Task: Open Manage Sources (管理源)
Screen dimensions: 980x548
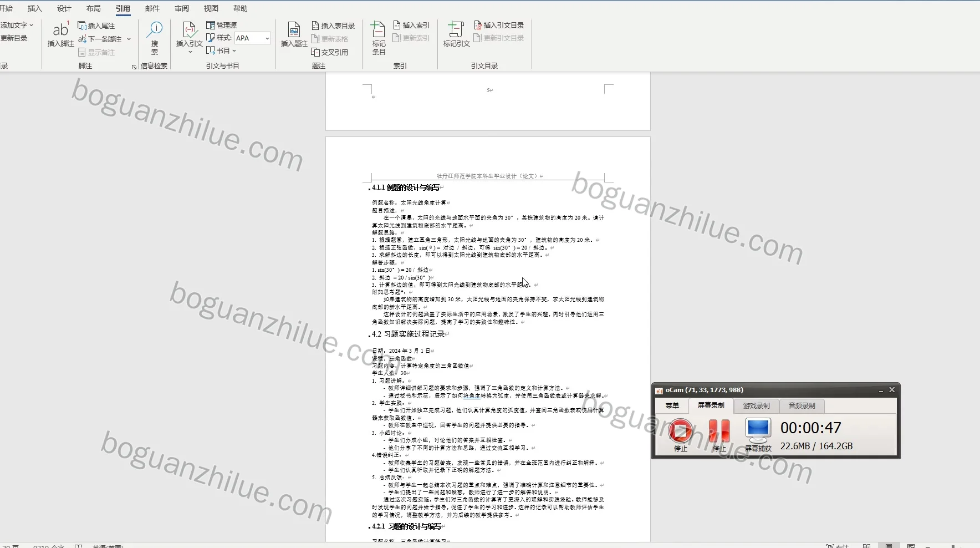Action: point(222,25)
